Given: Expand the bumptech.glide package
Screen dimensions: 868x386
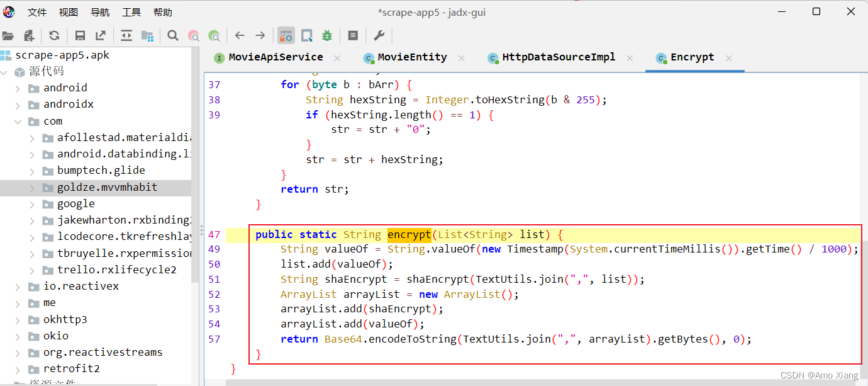Looking at the screenshot, I should tap(31, 171).
